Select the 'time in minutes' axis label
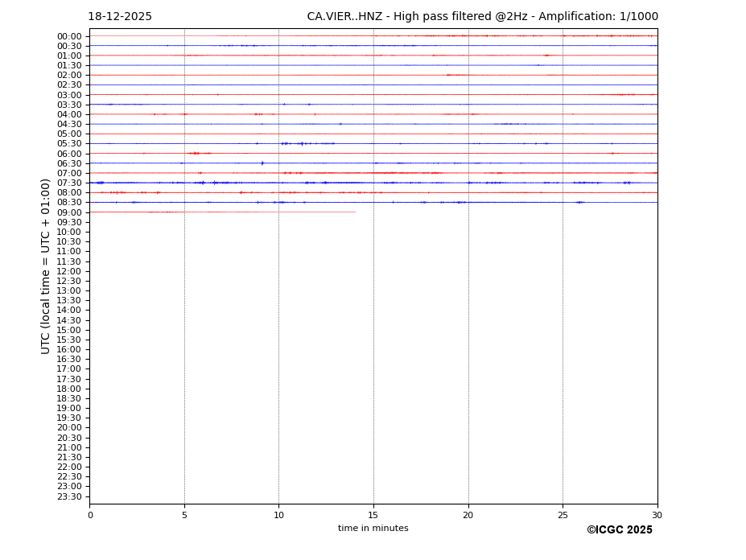The image size is (746, 560). coord(373,529)
